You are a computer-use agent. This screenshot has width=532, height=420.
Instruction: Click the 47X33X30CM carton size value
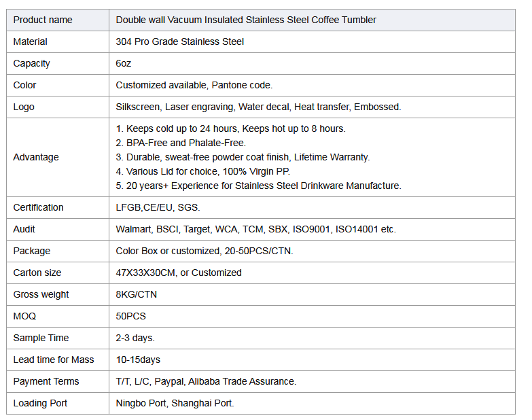click(179, 273)
